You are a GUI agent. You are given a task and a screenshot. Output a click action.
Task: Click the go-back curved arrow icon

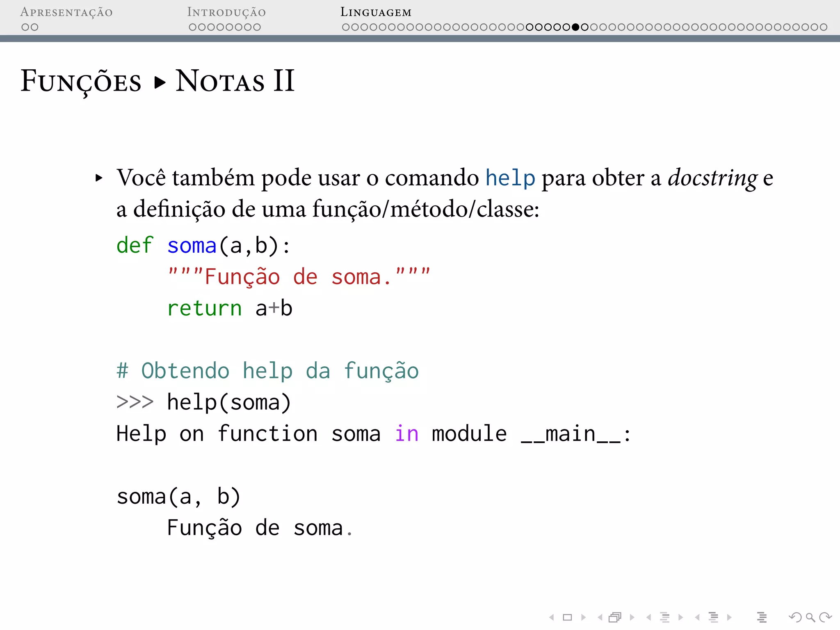coord(795,617)
